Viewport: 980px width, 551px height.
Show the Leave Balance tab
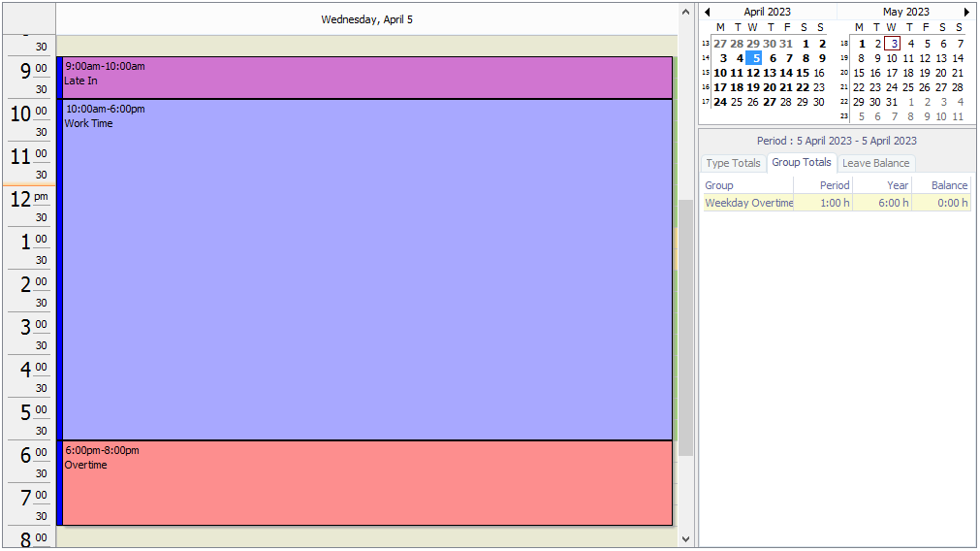875,163
